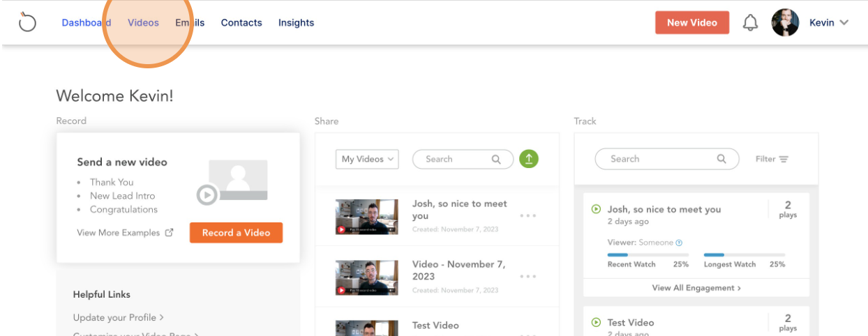The height and width of the screenshot is (336, 868).
Task: Click external link icon beside View More Examples
Action: (169, 233)
